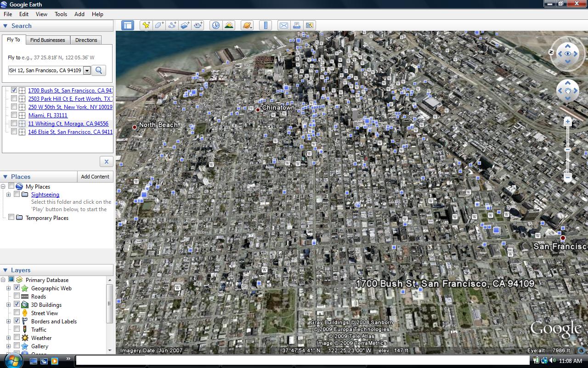Screen dimensions: 588x368
Task: Enable the Traffic layer checkbox
Action: pyautogui.click(x=17, y=330)
